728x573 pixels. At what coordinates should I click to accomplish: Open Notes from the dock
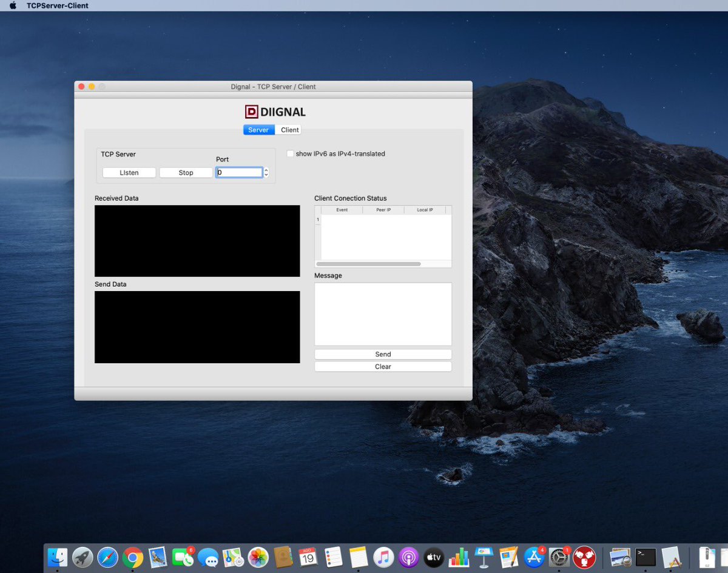(358, 557)
